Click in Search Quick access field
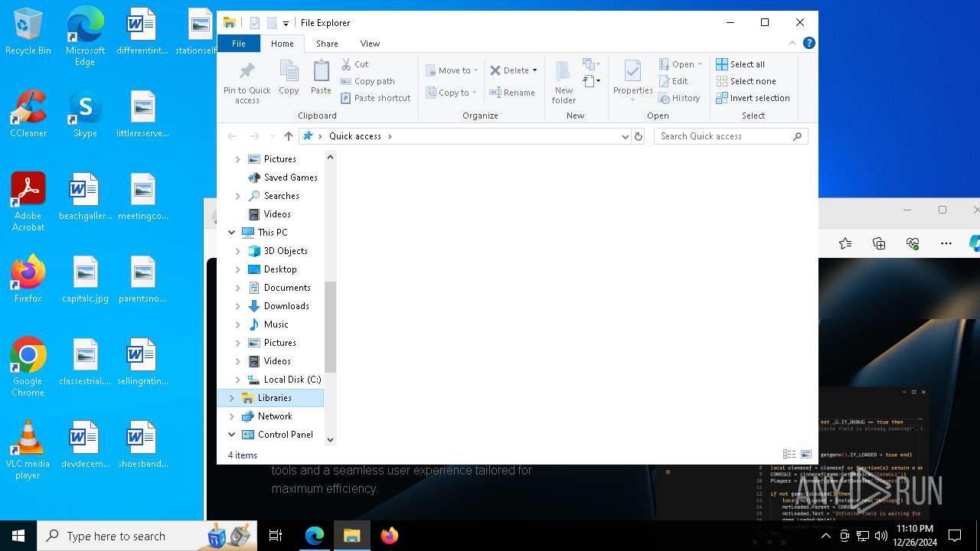The image size is (980, 551). coord(731,136)
